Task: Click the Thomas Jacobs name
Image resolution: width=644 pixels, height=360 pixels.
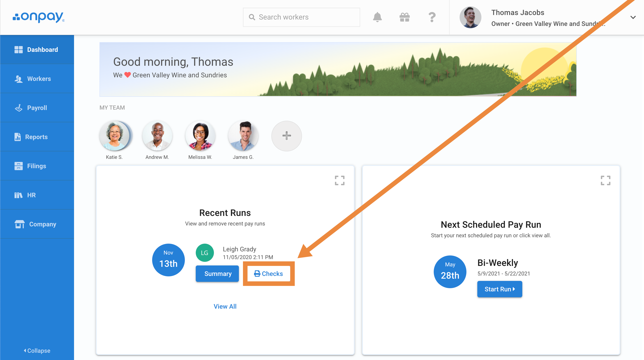Action: coord(518,12)
